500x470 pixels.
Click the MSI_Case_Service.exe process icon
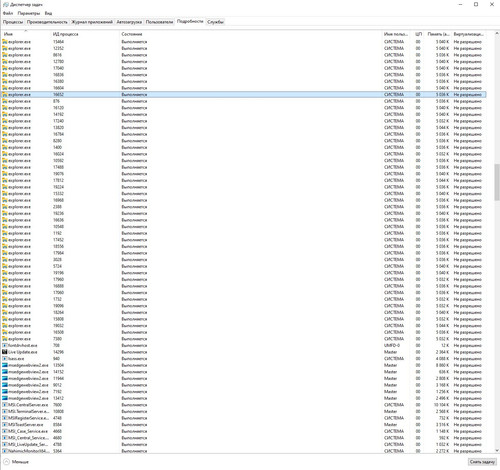point(5,431)
